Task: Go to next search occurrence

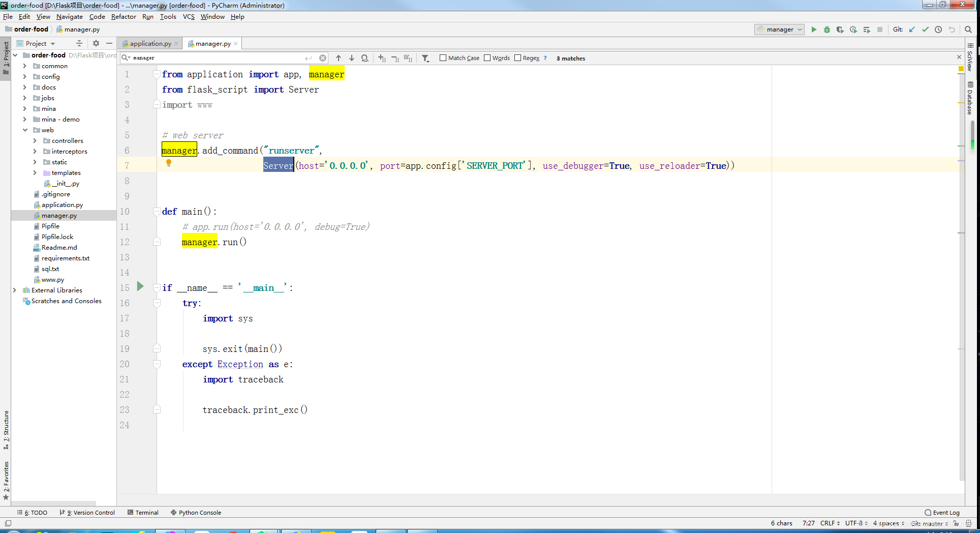Action: tap(351, 58)
